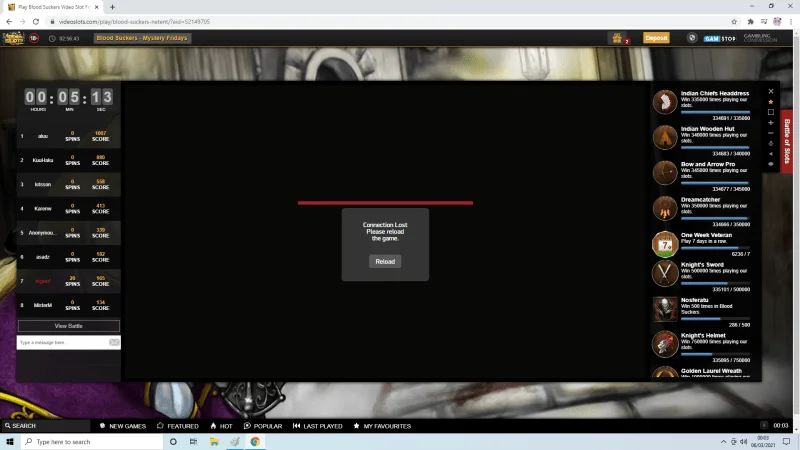This screenshot has height=450, width=800.
Task: Open the Gambling Commission link
Action: point(760,38)
